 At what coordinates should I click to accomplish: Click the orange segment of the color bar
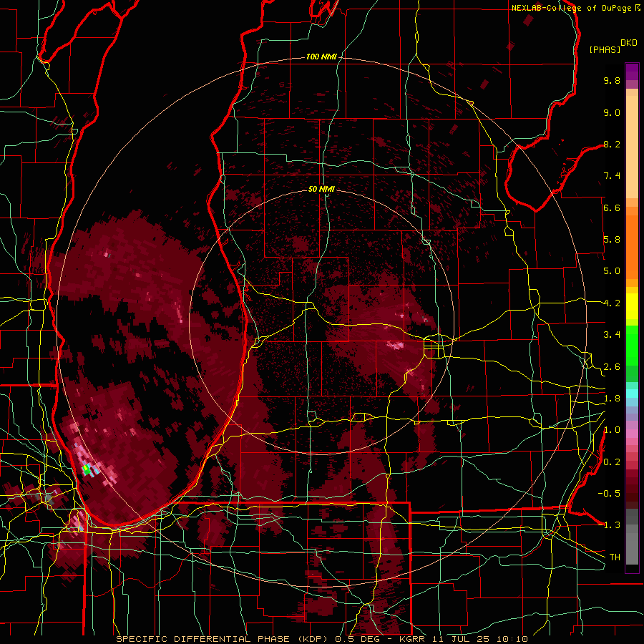click(632, 247)
